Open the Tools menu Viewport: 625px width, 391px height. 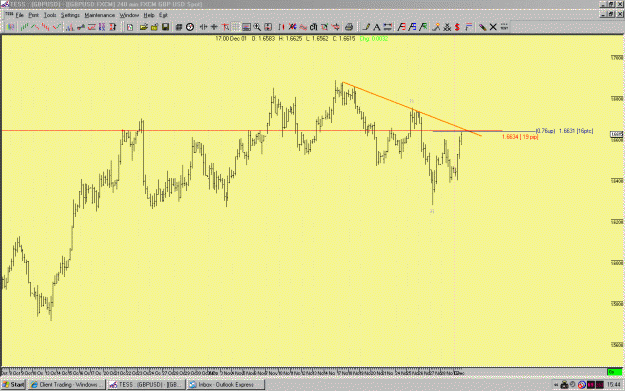pos(49,15)
